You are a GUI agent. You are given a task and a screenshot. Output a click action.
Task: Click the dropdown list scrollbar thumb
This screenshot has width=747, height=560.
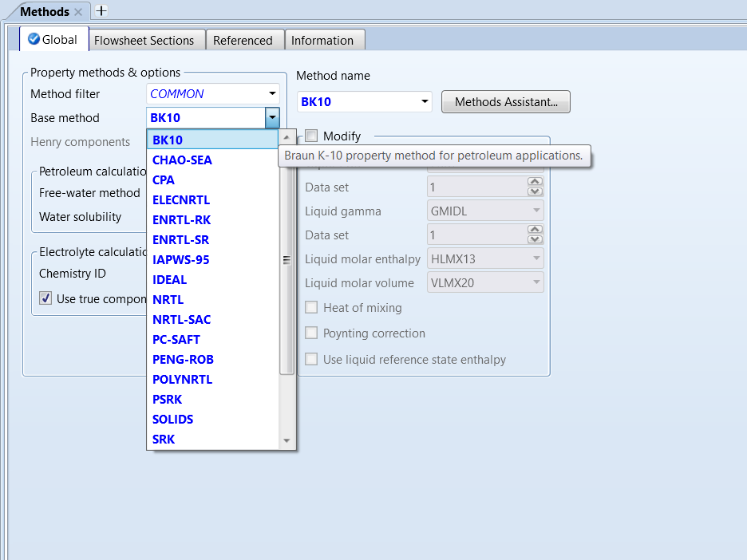point(287,259)
